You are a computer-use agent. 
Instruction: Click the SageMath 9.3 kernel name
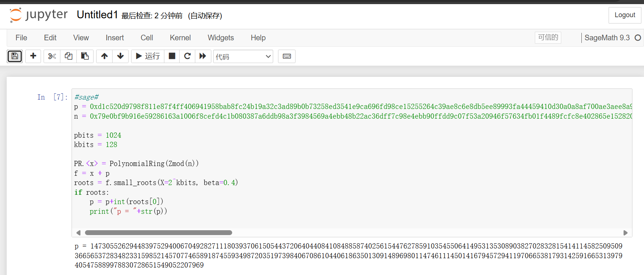(x=607, y=38)
